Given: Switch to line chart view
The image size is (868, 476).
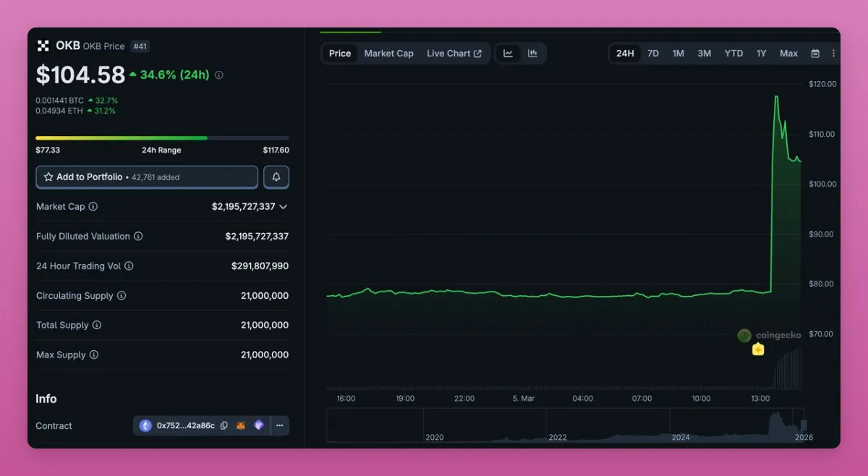Looking at the screenshot, I should (x=509, y=54).
